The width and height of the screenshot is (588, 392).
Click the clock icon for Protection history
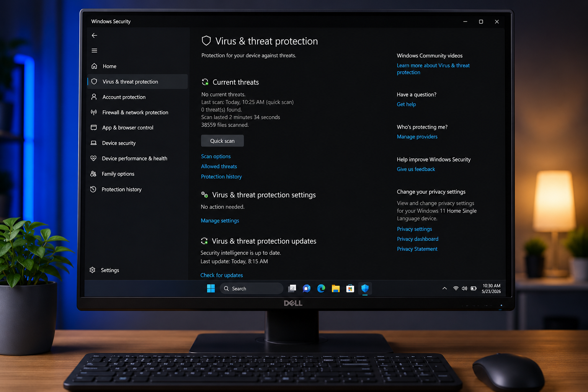coord(93,189)
